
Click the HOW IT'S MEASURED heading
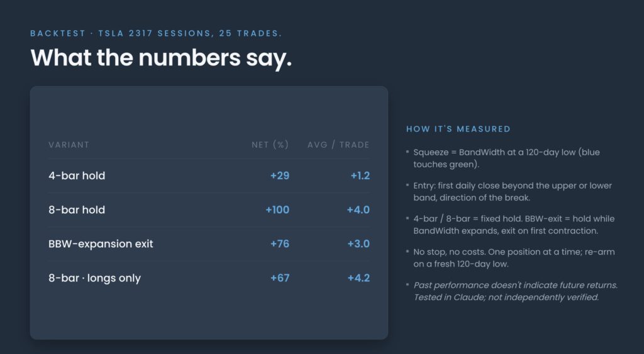click(x=458, y=129)
